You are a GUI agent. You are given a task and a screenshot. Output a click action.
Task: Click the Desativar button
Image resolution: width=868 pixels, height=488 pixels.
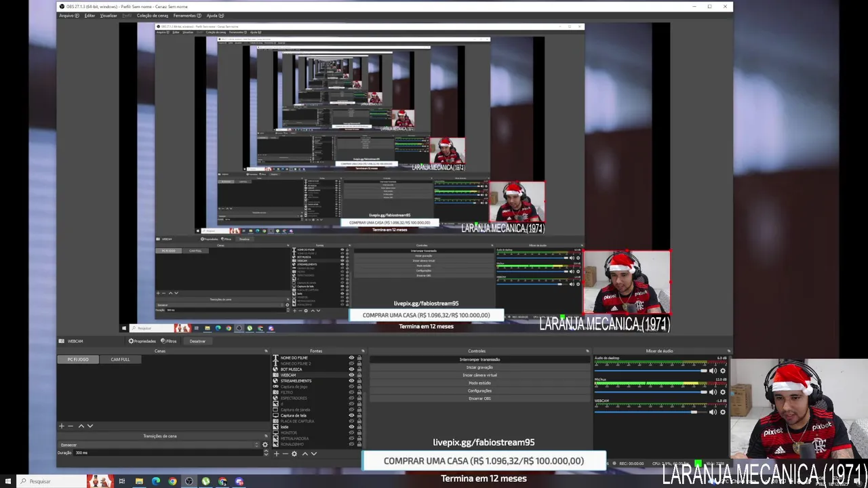click(197, 341)
